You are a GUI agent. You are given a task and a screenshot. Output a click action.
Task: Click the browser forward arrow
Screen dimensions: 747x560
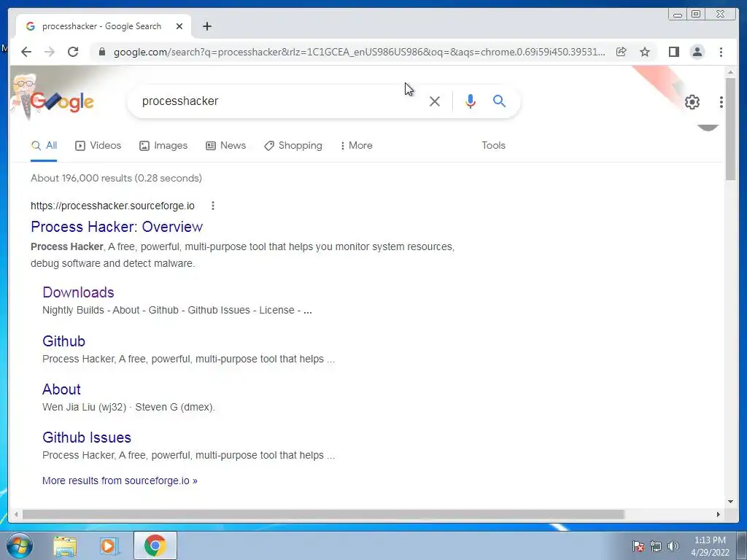pyautogui.click(x=50, y=52)
